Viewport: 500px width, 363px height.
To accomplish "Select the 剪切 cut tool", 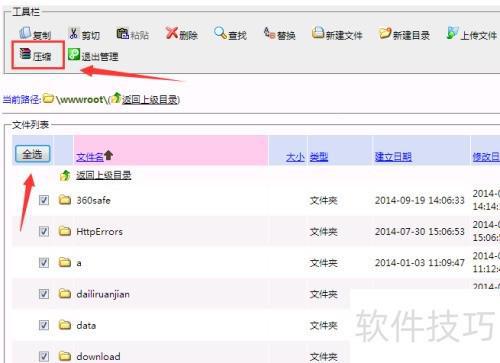I will point(84,35).
